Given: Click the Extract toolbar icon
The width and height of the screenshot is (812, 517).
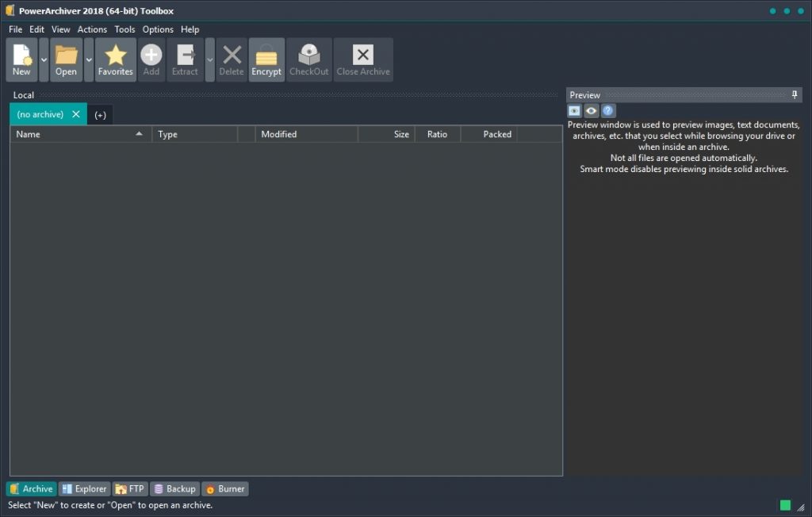Looking at the screenshot, I should (185, 59).
